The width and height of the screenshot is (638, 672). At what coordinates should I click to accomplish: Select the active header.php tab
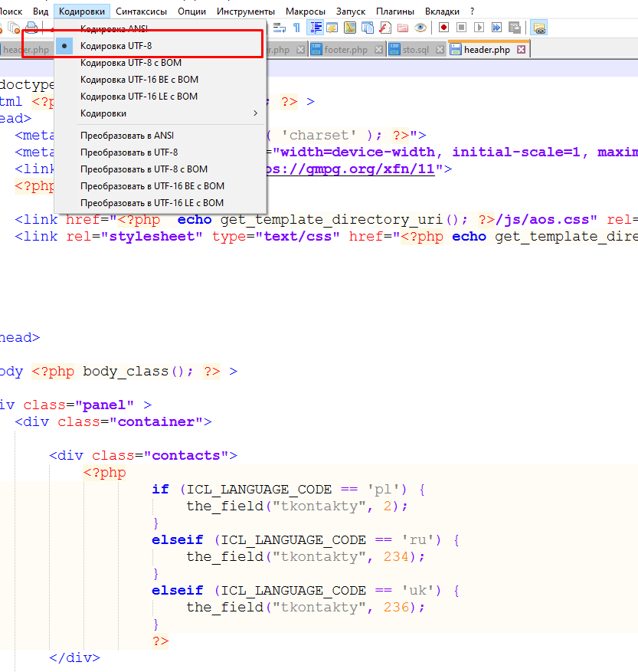tap(487, 50)
